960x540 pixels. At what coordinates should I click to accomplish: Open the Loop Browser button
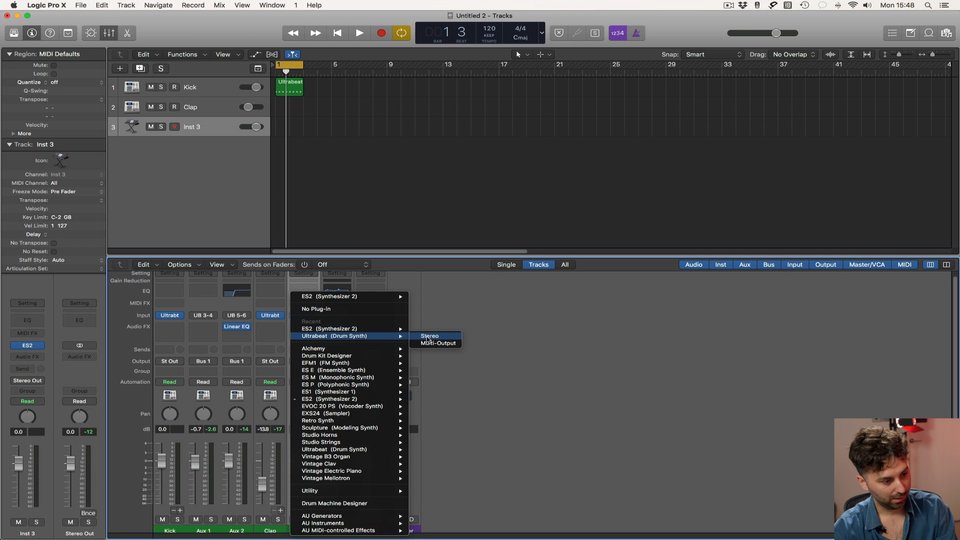pyautogui.click(x=929, y=33)
